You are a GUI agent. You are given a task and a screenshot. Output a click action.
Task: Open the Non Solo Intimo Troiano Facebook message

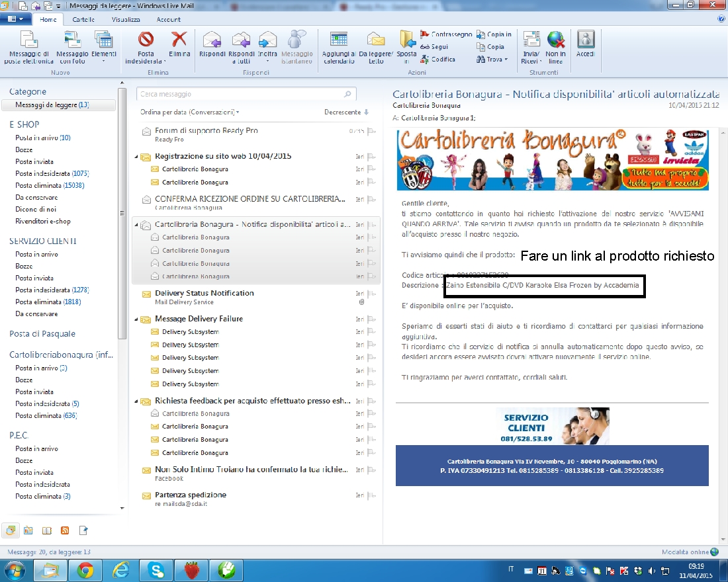coord(256,474)
